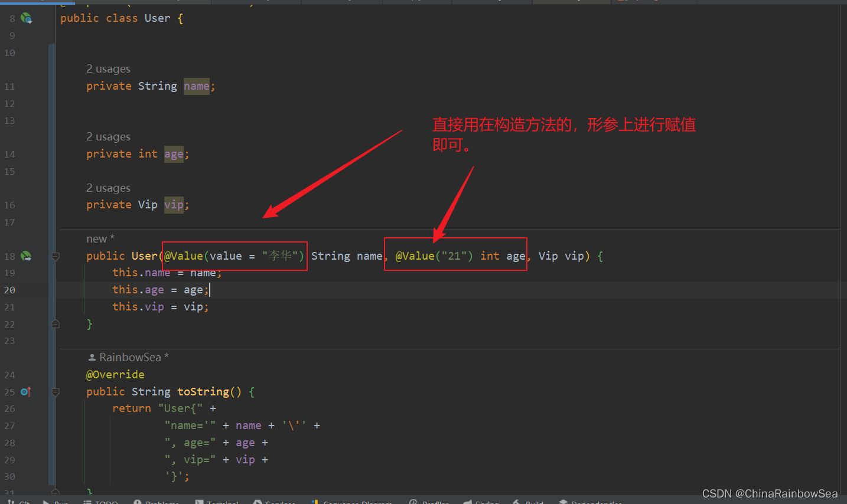Click the override gutter icon beside toString()
Screen dimensions: 847x504
[x=26, y=392]
